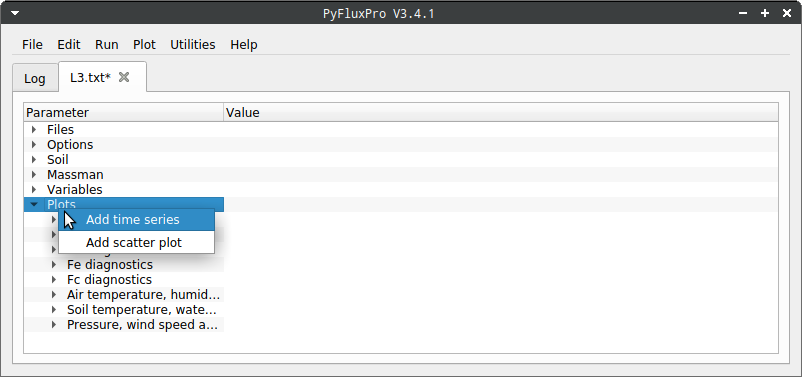Image resolution: width=802 pixels, height=377 pixels.
Task: Open the Run menu
Action: click(x=107, y=45)
